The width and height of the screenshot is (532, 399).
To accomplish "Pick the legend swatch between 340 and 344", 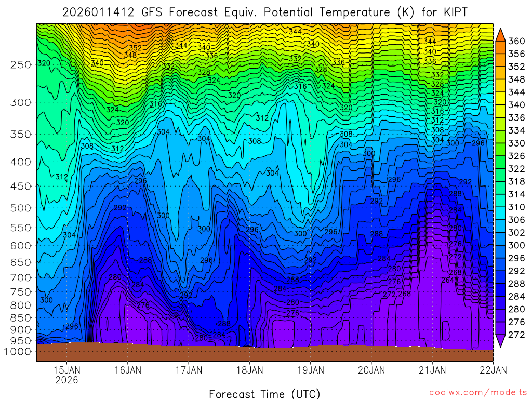I will click(x=500, y=99).
